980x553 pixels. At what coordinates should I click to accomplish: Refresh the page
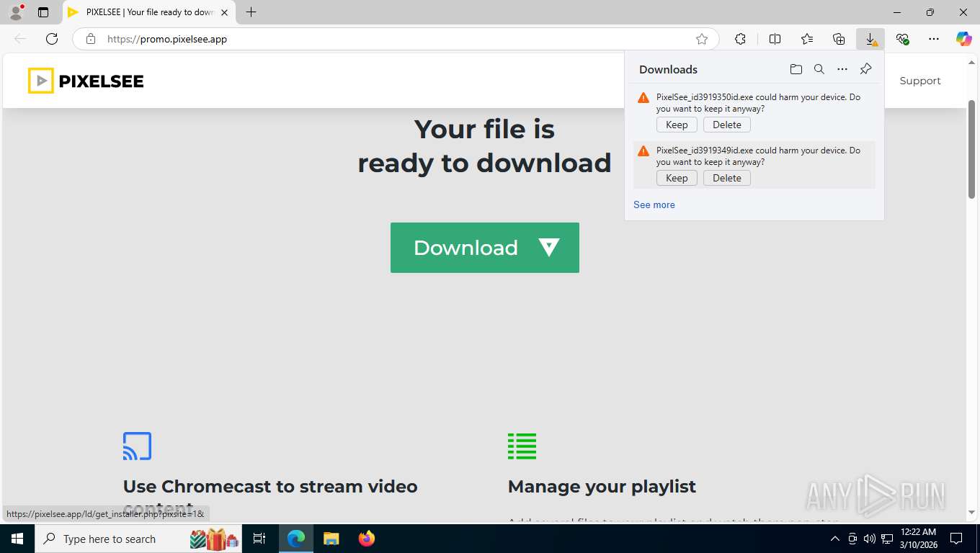(x=52, y=39)
